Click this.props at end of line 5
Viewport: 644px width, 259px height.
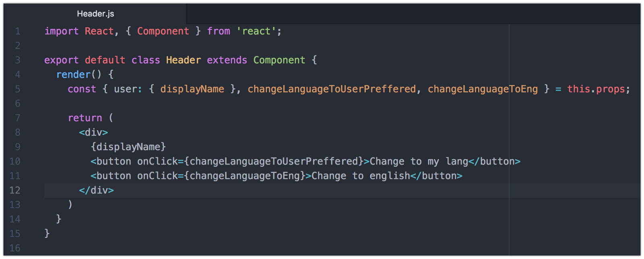click(598, 89)
